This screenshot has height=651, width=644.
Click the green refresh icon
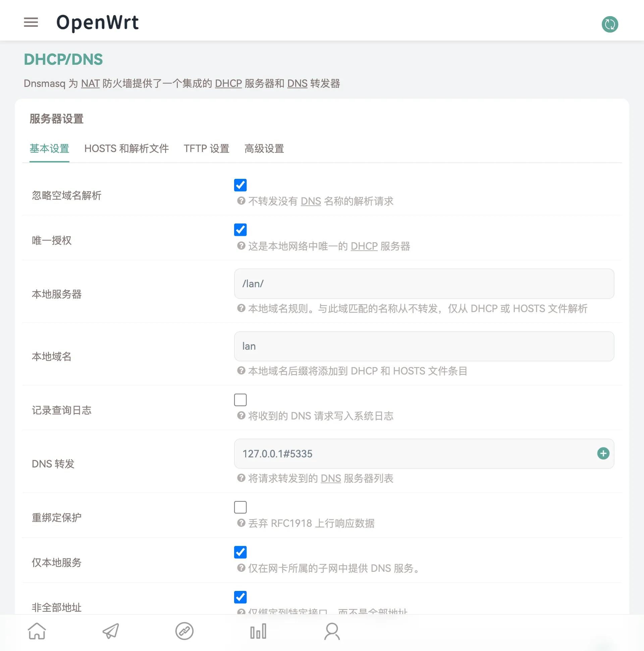click(610, 24)
